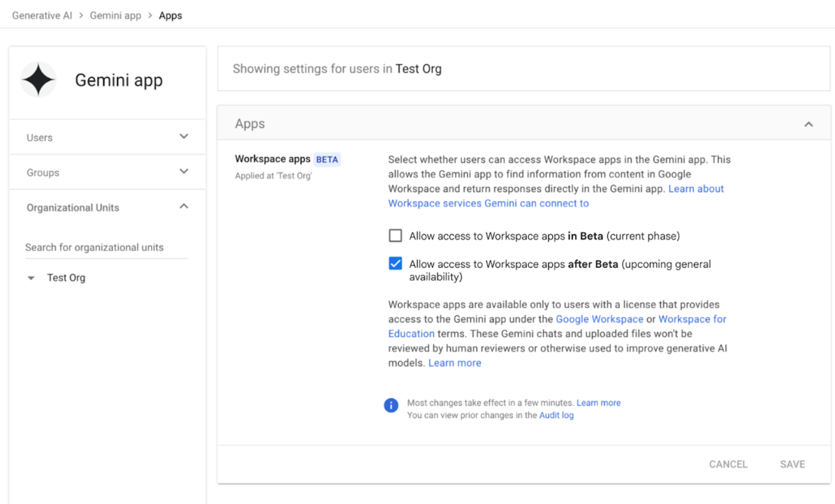The height and width of the screenshot is (504, 835).
Task: Open Learn more link after models
Action: [x=455, y=363]
